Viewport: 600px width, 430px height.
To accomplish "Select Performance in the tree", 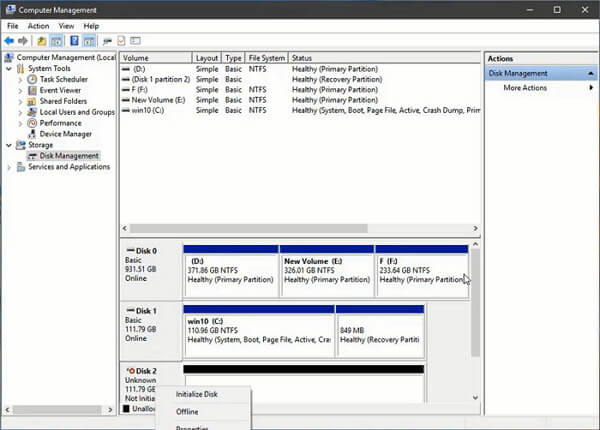I will tap(60, 123).
